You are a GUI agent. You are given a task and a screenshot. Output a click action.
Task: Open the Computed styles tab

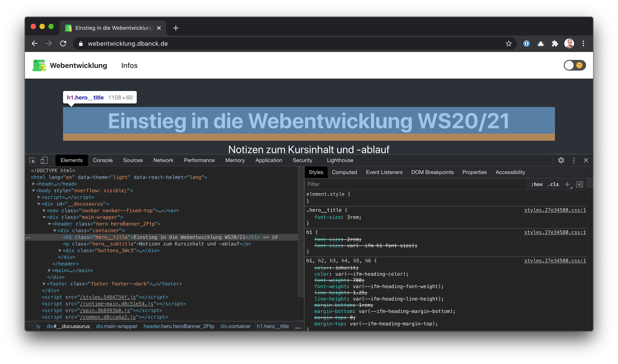[344, 172]
